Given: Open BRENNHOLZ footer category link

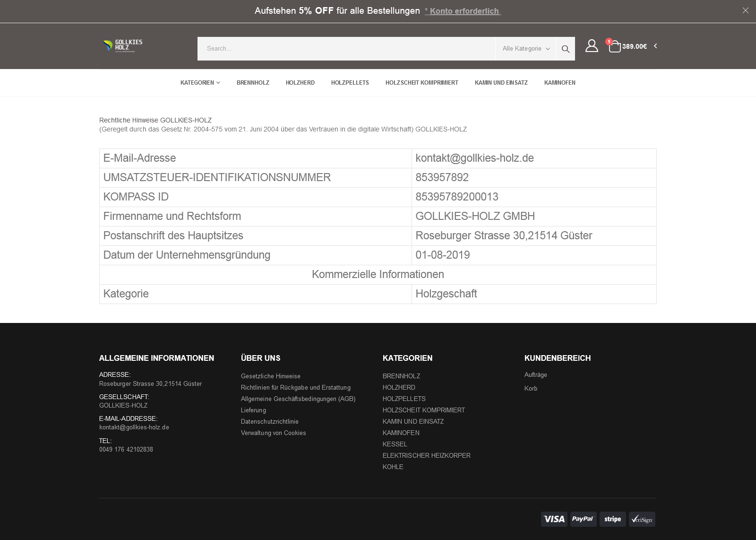Looking at the screenshot, I should 401,376.
